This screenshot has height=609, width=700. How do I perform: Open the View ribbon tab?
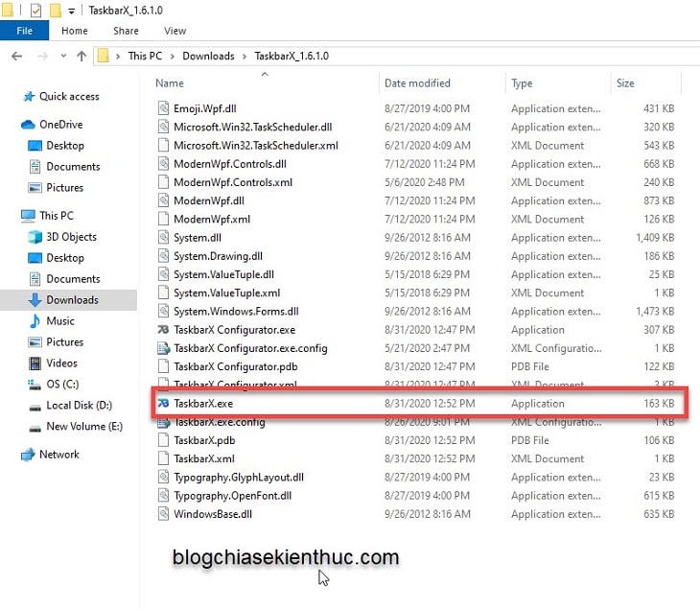tap(175, 31)
